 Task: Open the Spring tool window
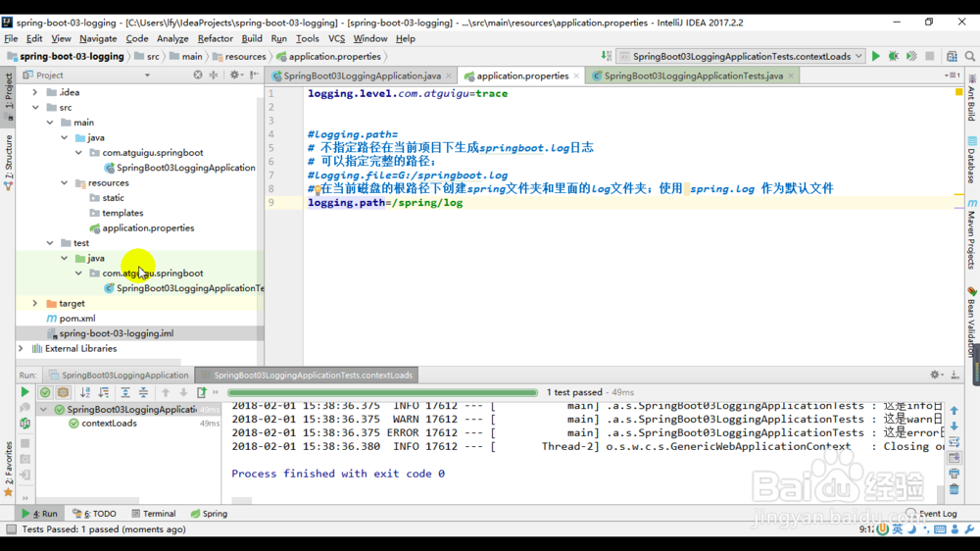pos(210,514)
